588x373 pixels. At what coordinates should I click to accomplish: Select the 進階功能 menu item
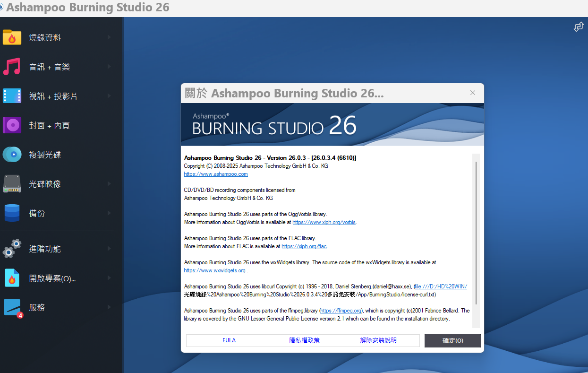point(58,249)
